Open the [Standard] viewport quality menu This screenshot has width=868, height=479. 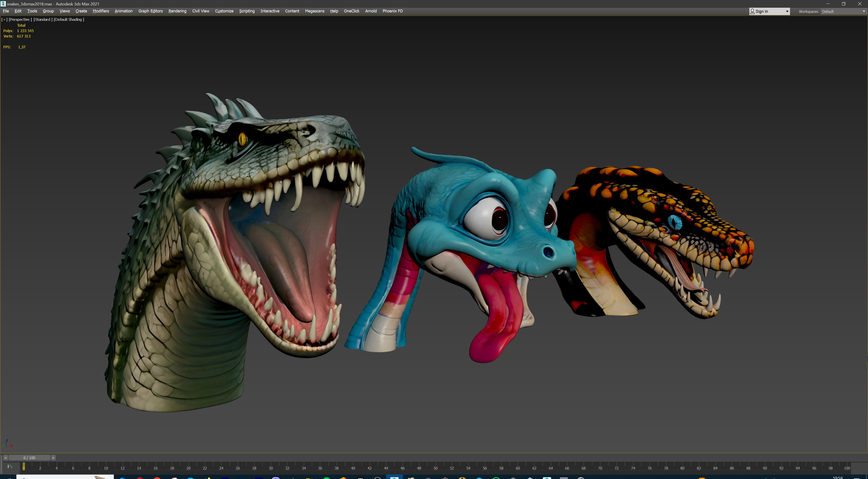tap(43, 19)
